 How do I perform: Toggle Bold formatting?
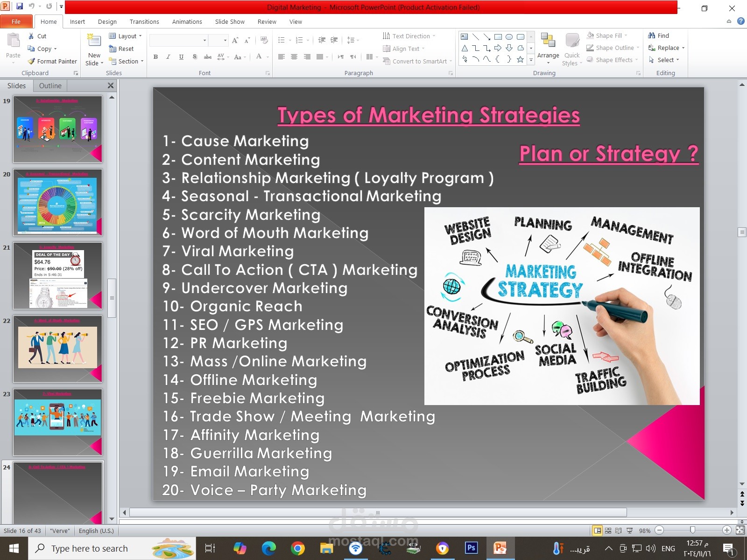155,57
